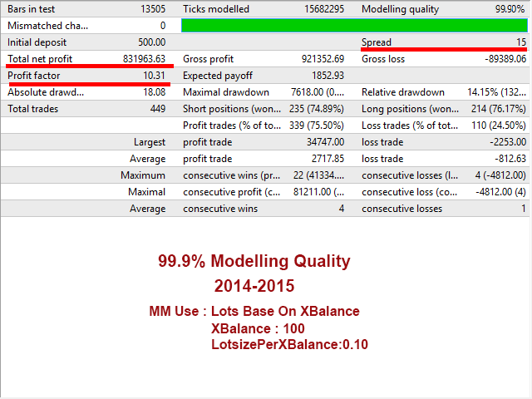This screenshot has height=399, width=532.
Task: Click the Gross loss figure -89389.06
Action: (x=505, y=59)
